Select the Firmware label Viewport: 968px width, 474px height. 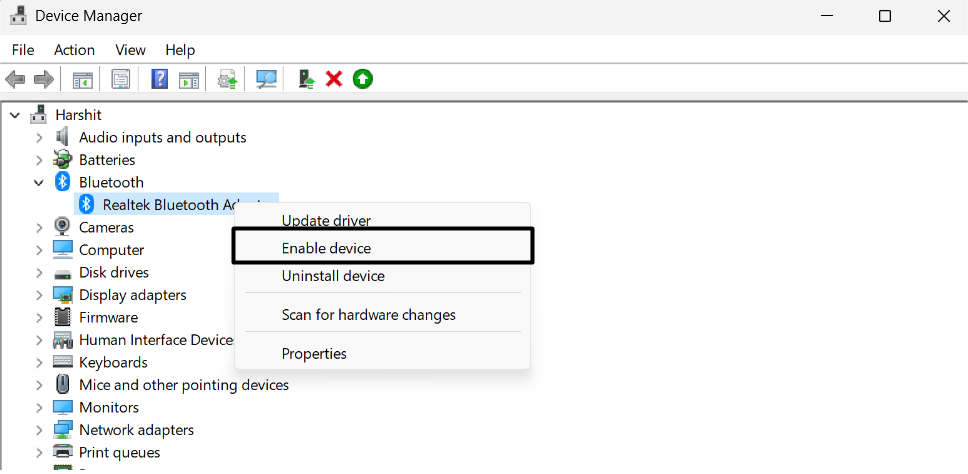click(x=109, y=317)
